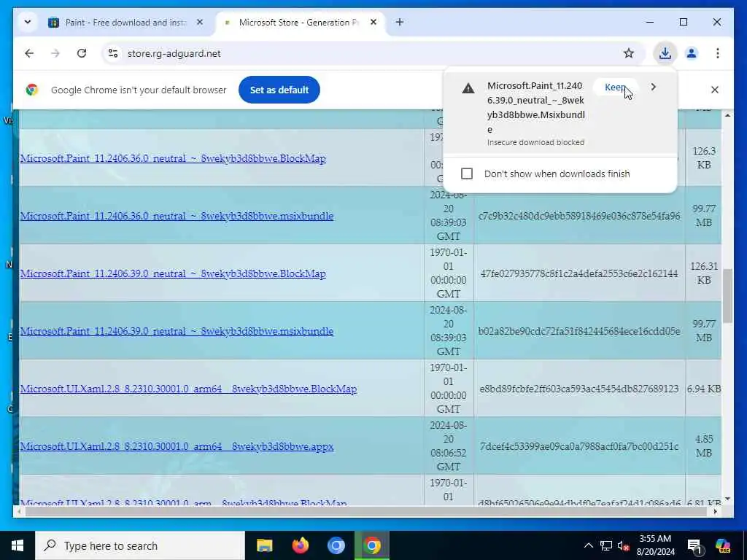Open the Chrome profile icon
The width and height of the screenshot is (747, 560).
point(692,53)
